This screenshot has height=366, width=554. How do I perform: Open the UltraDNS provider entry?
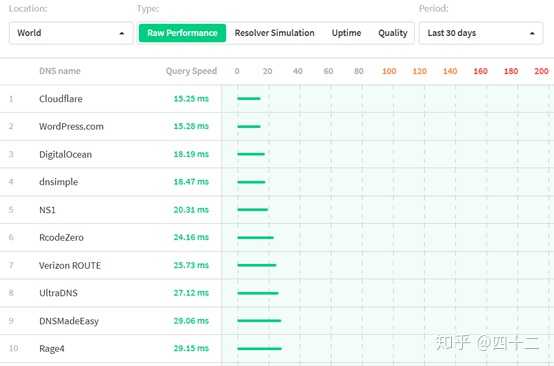(x=58, y=293)
